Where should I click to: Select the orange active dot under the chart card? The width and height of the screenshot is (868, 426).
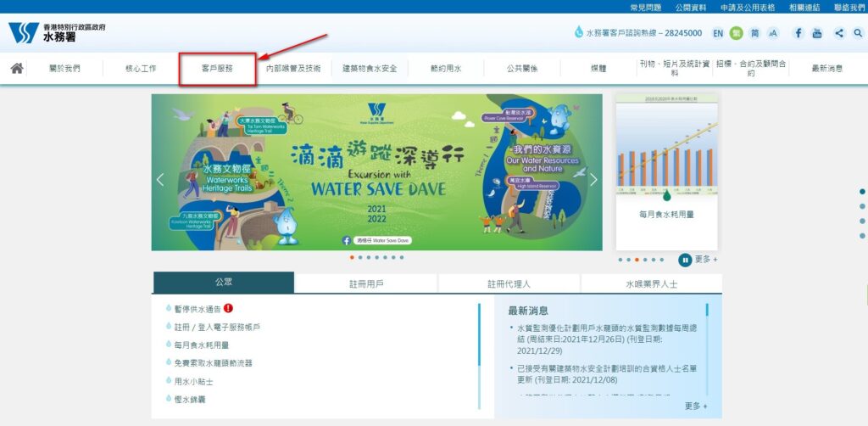click(637, 260)
